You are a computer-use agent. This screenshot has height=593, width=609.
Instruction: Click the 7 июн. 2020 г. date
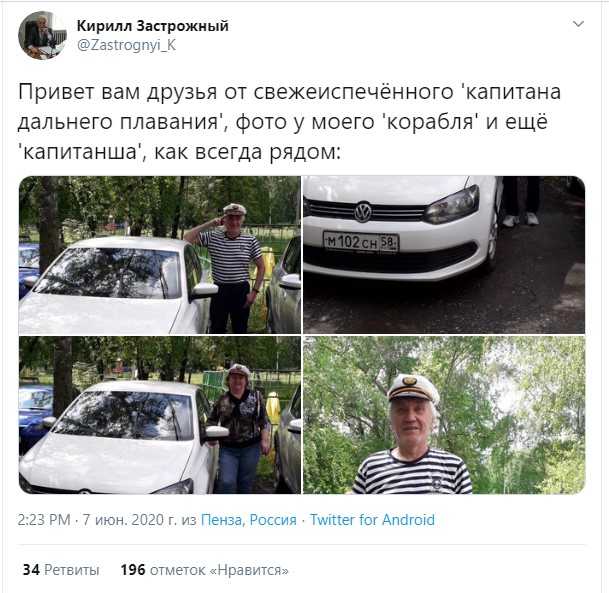pos(130,520)
